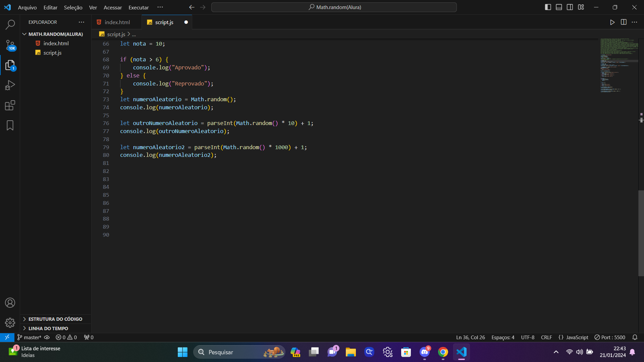Screen dimensions: 644x362
Task: Click Ln 36, Col 26 indicator
Action: [x=470, y=337]
